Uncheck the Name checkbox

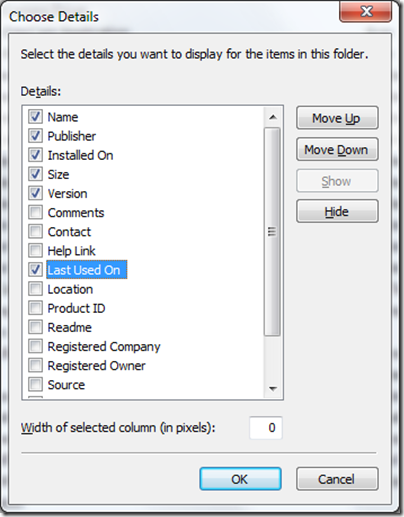pyautogui.click(x=35, y=117)
